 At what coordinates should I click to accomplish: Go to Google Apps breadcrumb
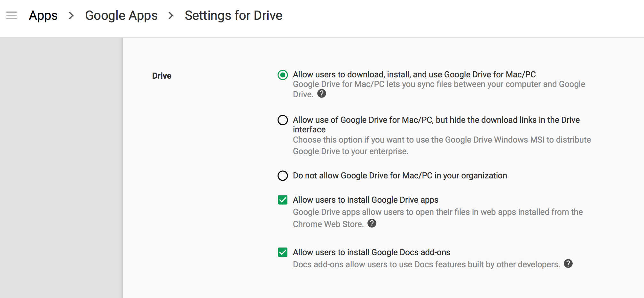[x=121, y=16]
